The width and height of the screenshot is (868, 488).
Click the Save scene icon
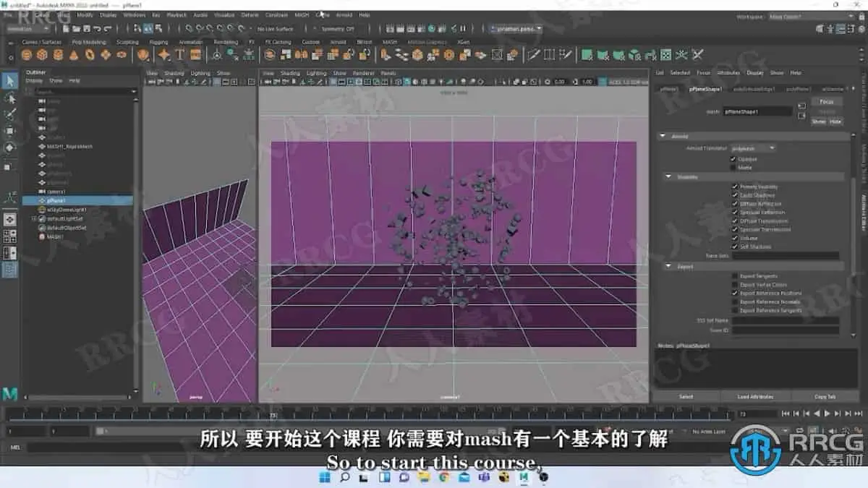(x=88, y=29)
